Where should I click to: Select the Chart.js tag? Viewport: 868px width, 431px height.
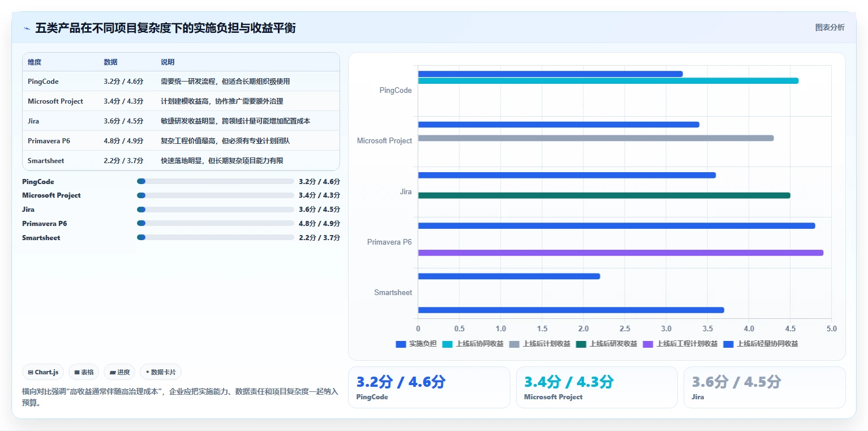tap(44, 372)
